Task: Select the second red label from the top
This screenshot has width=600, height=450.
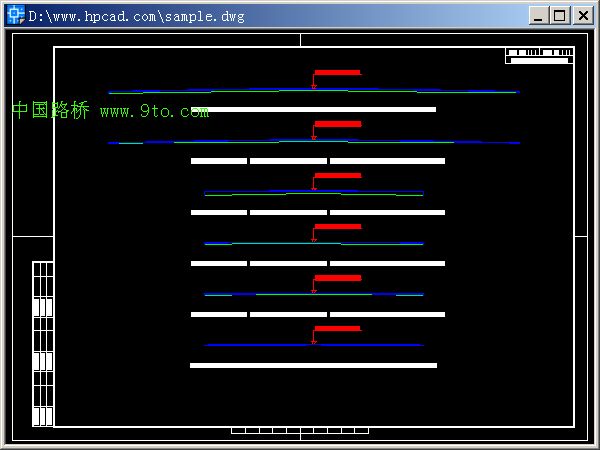Action: tap(337, 124)
